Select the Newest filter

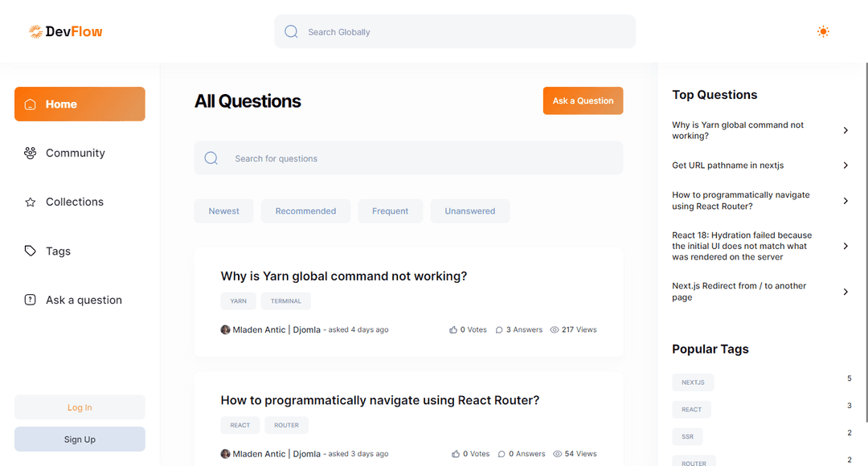coord(224,211)
